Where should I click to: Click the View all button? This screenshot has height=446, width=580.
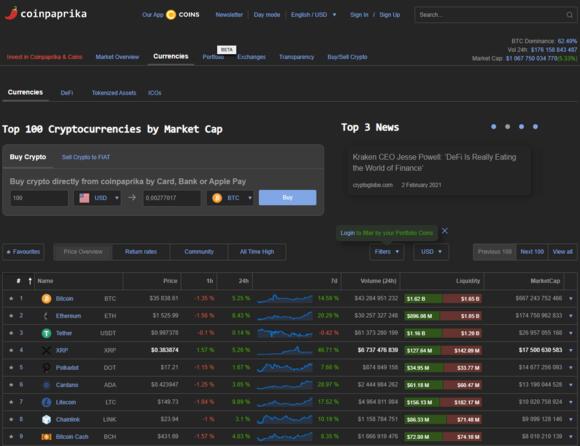coord(562,252)
